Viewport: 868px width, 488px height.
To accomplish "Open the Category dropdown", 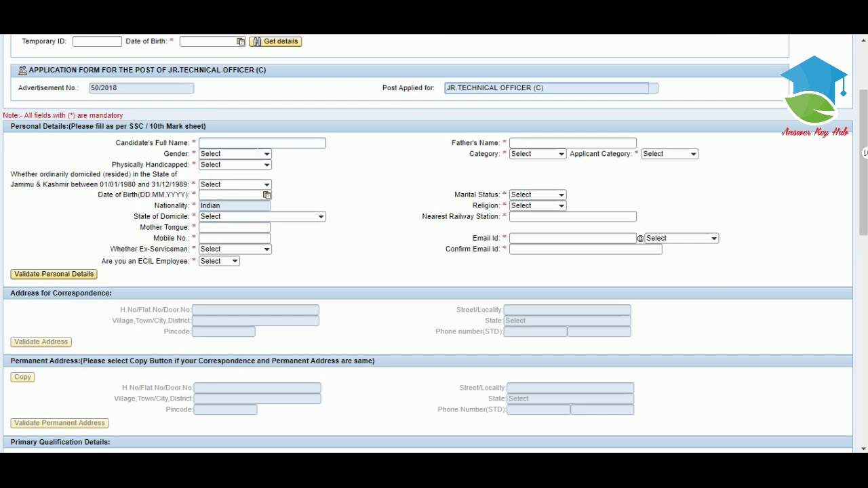I will coord(537,154).
